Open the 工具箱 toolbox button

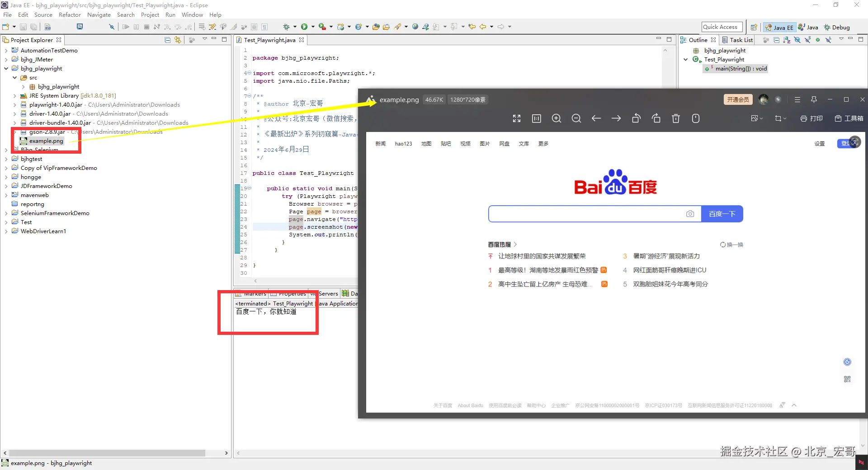[849, 118]
